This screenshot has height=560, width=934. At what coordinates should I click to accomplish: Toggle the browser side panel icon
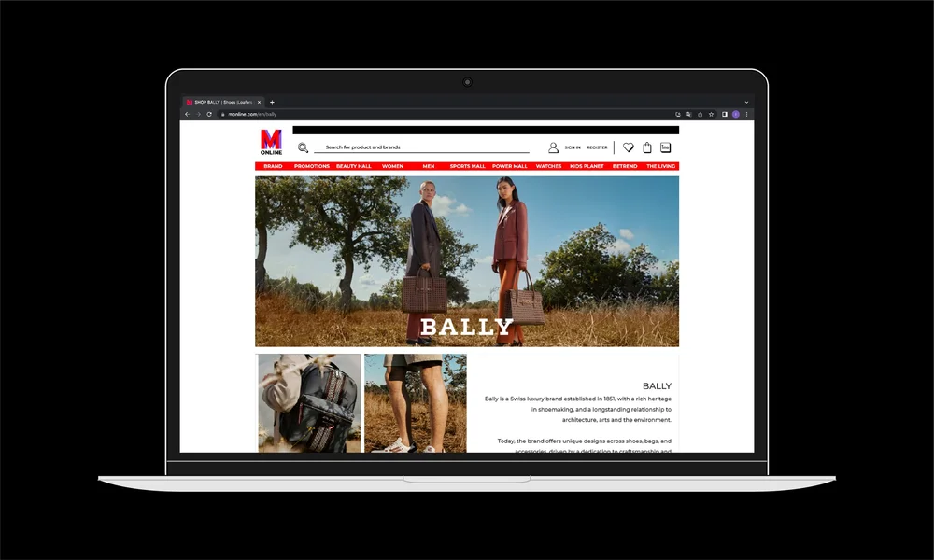click(x=725, y=114)
